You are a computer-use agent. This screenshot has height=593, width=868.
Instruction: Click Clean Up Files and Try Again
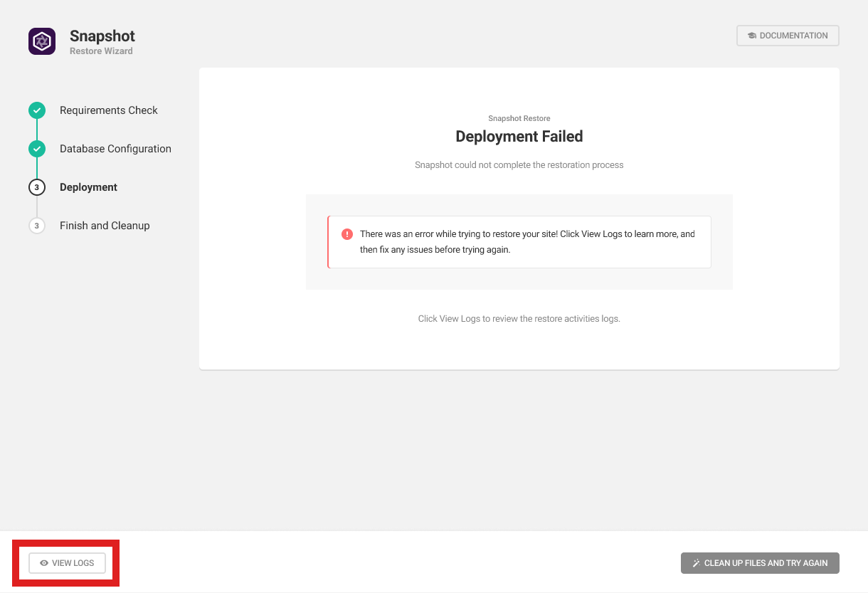coord(760,563)
